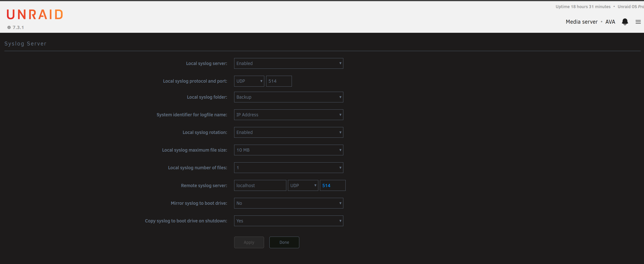Click the Syslog Server section title

pos(26,44)
